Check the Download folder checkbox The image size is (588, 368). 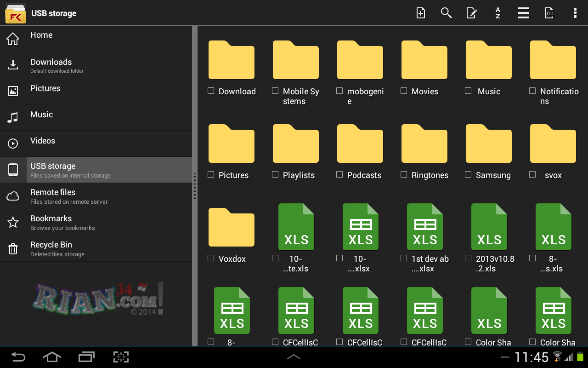point(211,91)
